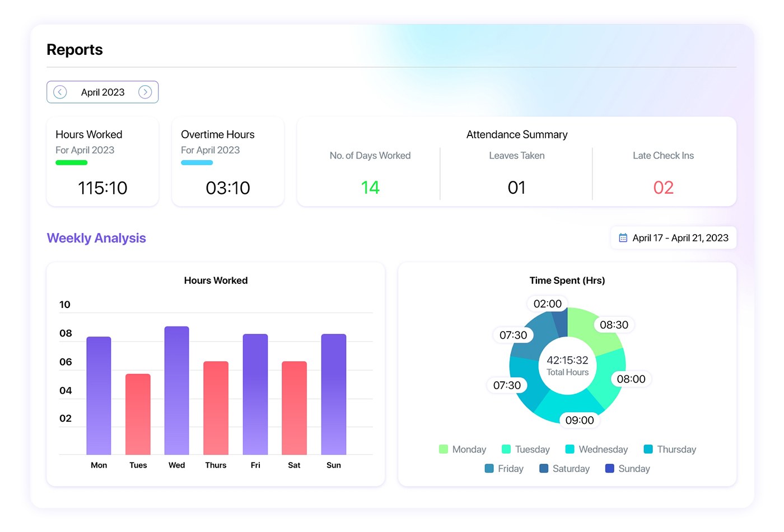Image resolution: width=784 pixels, height=532 pixels.
Task: Toggle Thursday legend label
Action: (676, 449)
